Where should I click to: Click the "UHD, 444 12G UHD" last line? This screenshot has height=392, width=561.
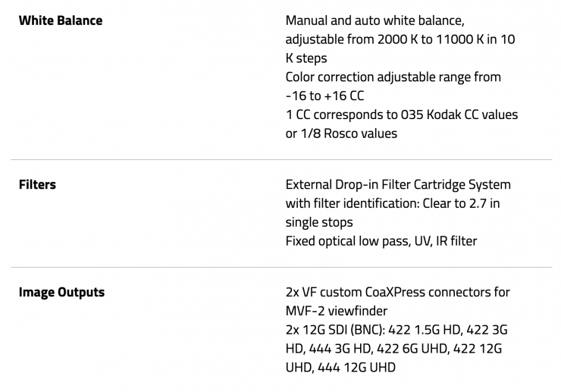tap(340, 368)
